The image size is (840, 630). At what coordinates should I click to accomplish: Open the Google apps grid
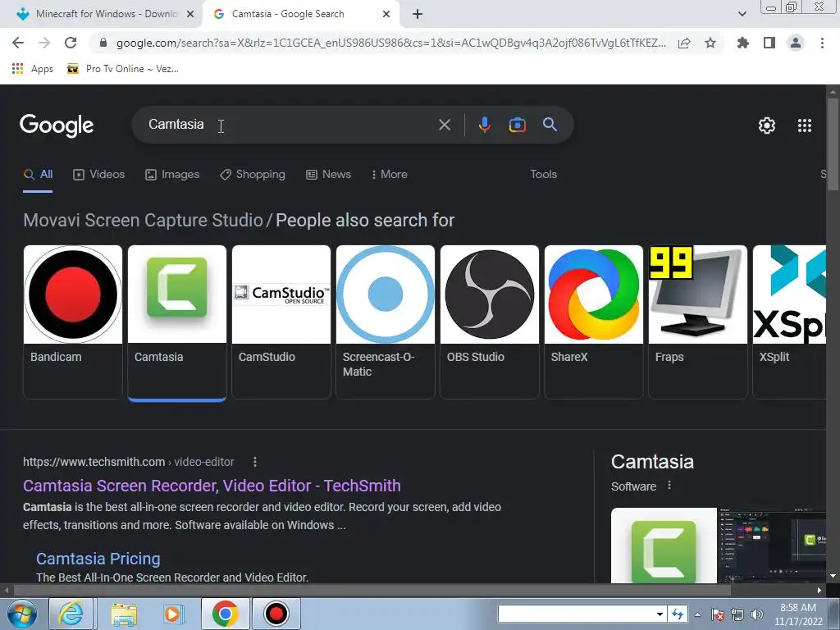click(x=805, y=126)
